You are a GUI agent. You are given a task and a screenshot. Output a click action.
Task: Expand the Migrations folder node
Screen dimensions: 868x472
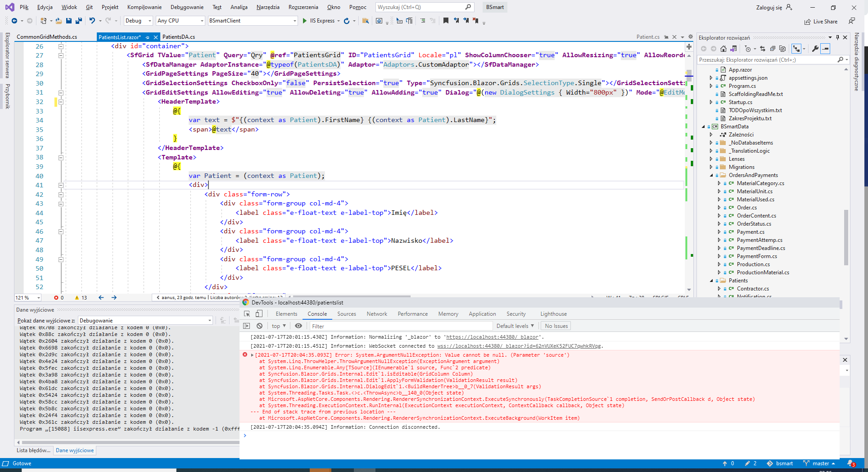click(x=711, y=167)
